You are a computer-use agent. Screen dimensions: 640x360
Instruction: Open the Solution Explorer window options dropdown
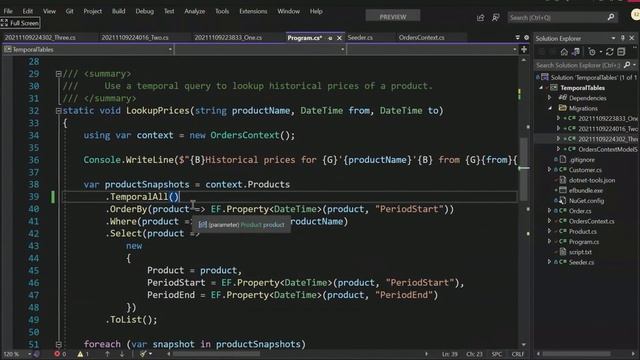click(613, 38)
